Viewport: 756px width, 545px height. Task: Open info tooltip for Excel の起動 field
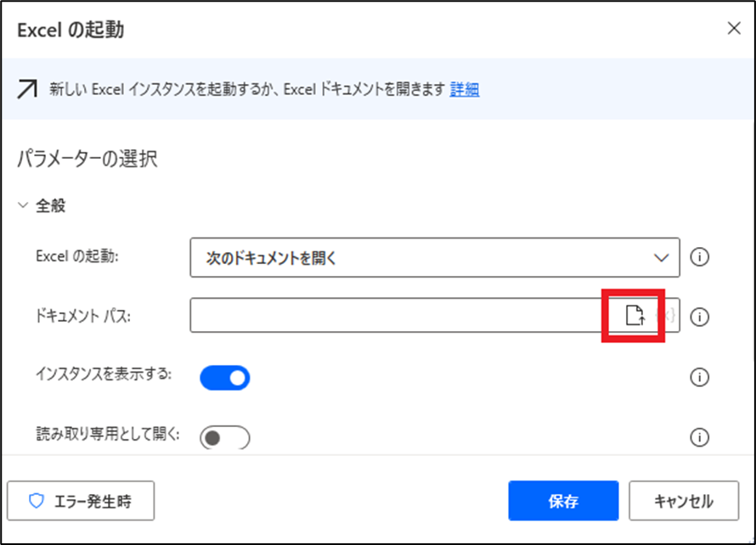click(699, 257)
